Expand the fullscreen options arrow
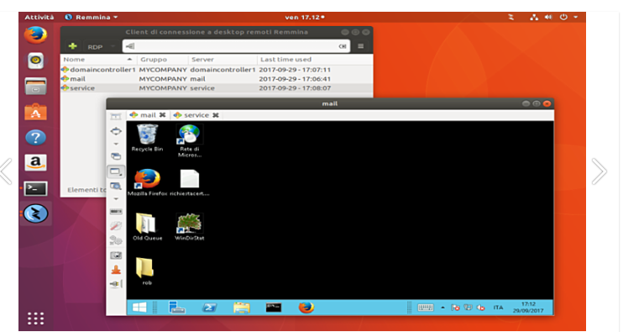 pos(116,144)
